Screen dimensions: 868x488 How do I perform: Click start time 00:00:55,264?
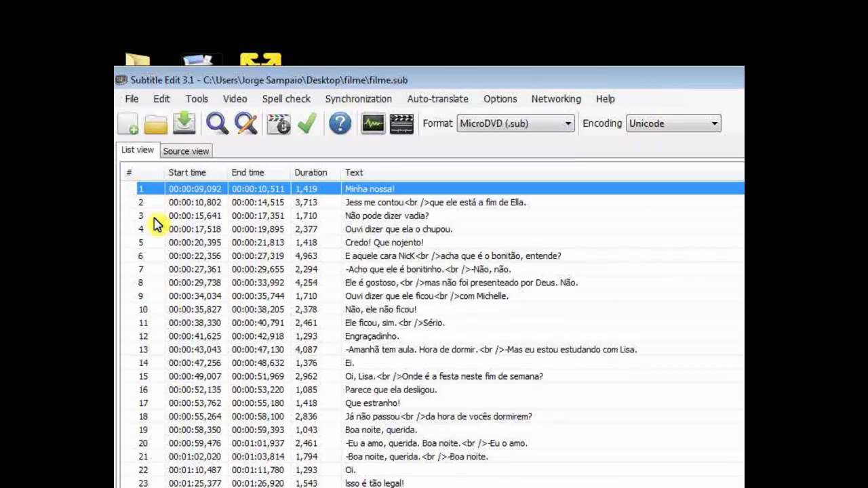195,416
